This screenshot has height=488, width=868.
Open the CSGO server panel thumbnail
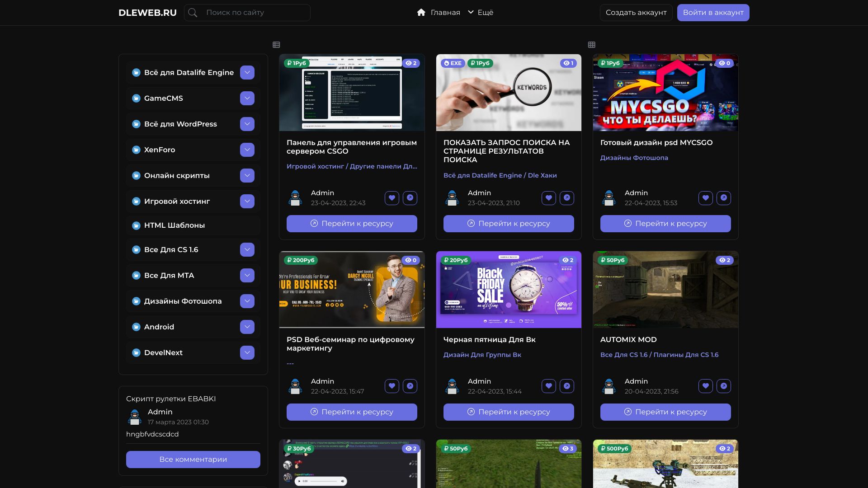[352, 93]
